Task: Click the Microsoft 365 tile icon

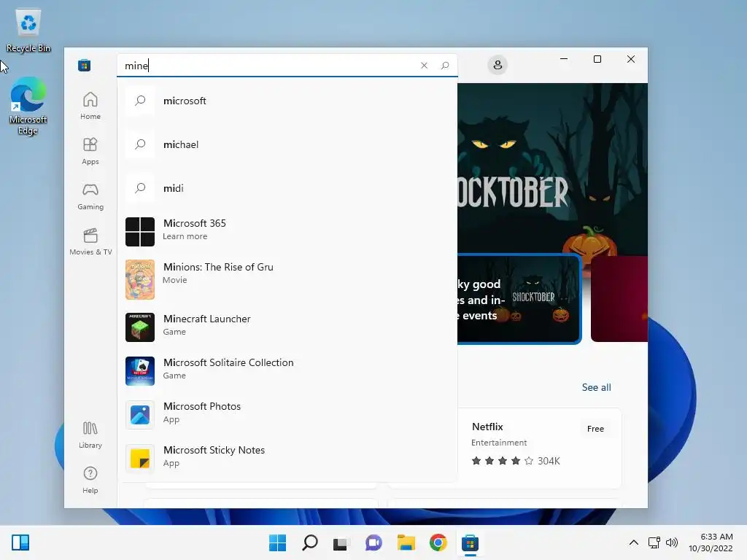Action: [140, 232]
